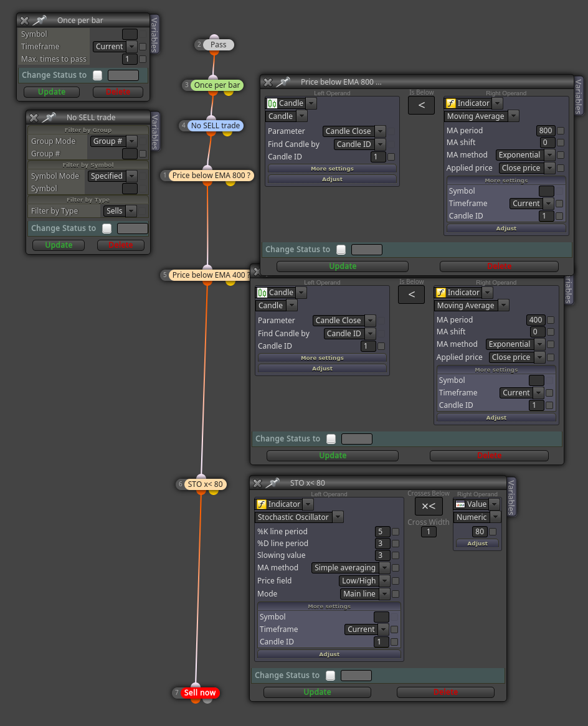Collapse More settings in STO left operand

pyautogui.click(x=329, y=606)
